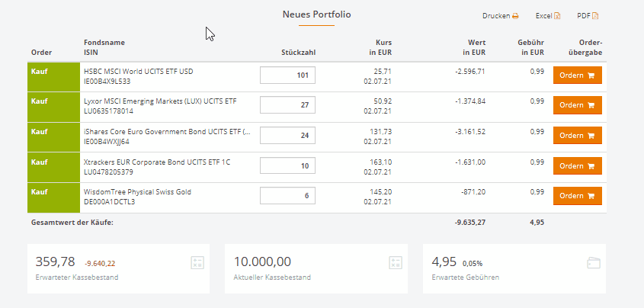This screenshot has height=308, width=644.
Task: Order the Lyxor MSCI Emerging Markets ETF
Action: coord(577,105)
